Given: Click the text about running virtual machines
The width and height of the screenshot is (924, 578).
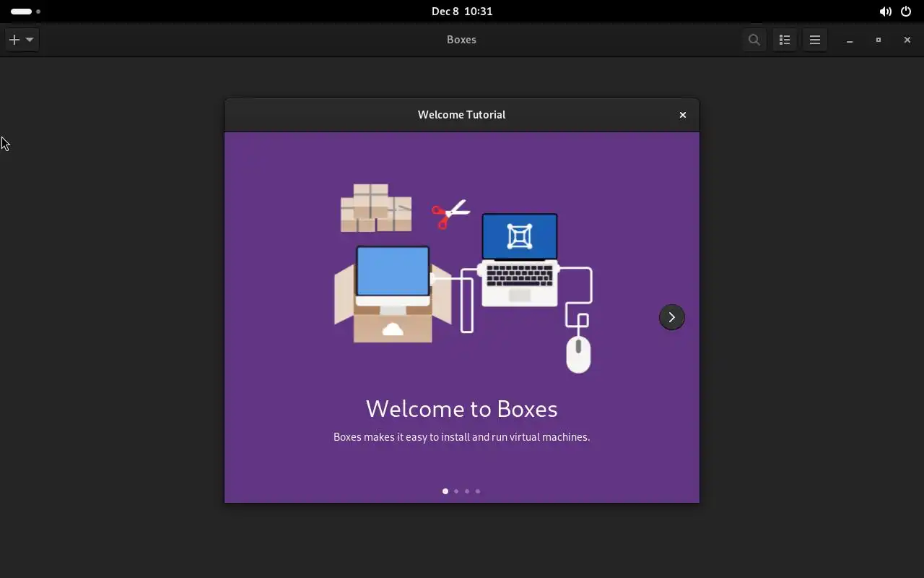Looking at the screenshot, I should 462,437.
